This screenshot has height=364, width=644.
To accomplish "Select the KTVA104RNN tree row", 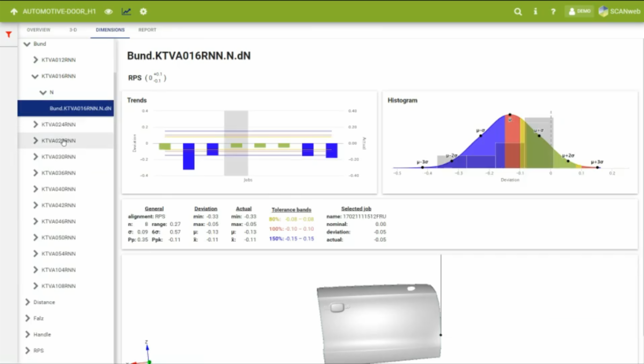I will click(x=65, y=270).
